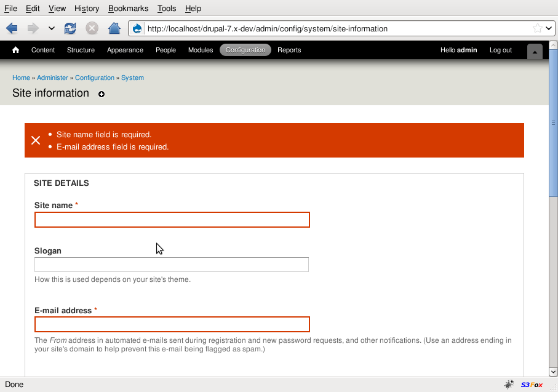The height and width of the screenshot is (392, 558).
Task: Click the scrollbar down arrow
Action: click(553, 372)
